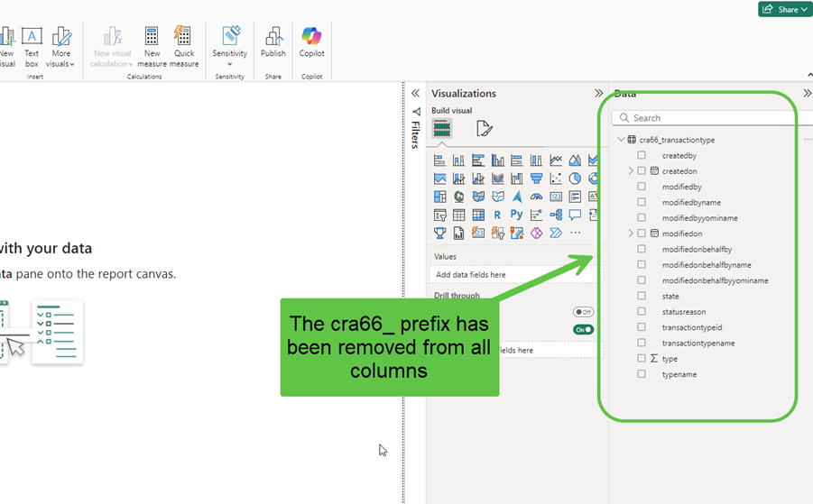
Task: Select the decomposition tree visual
Action: tap(556, 215)
